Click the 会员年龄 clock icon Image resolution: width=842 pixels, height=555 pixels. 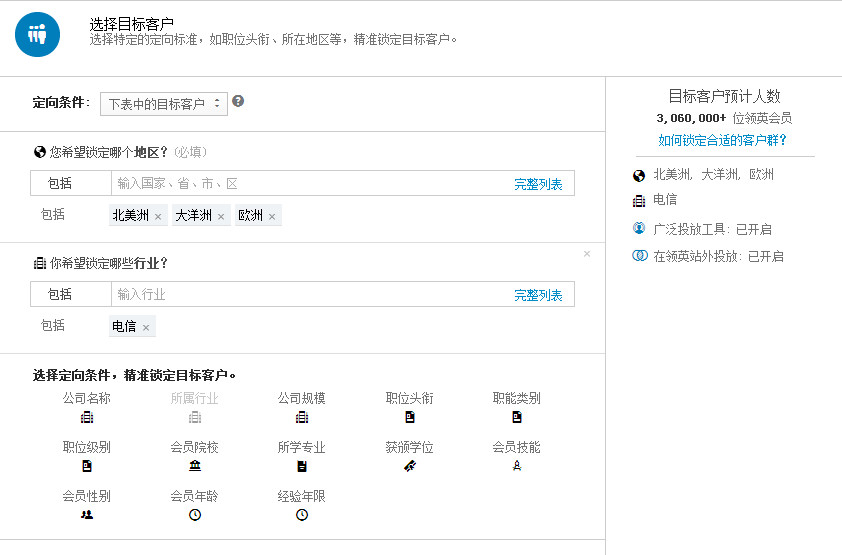click(195, 515)
